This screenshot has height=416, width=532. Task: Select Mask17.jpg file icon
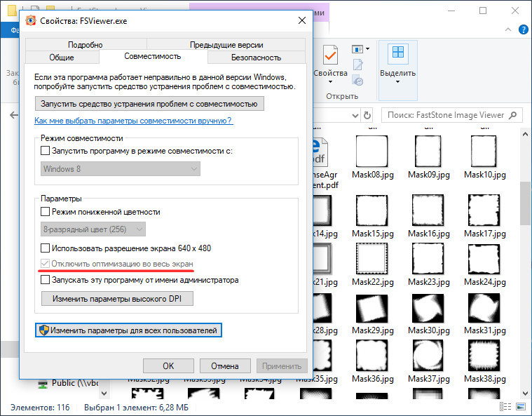point(484,210)
